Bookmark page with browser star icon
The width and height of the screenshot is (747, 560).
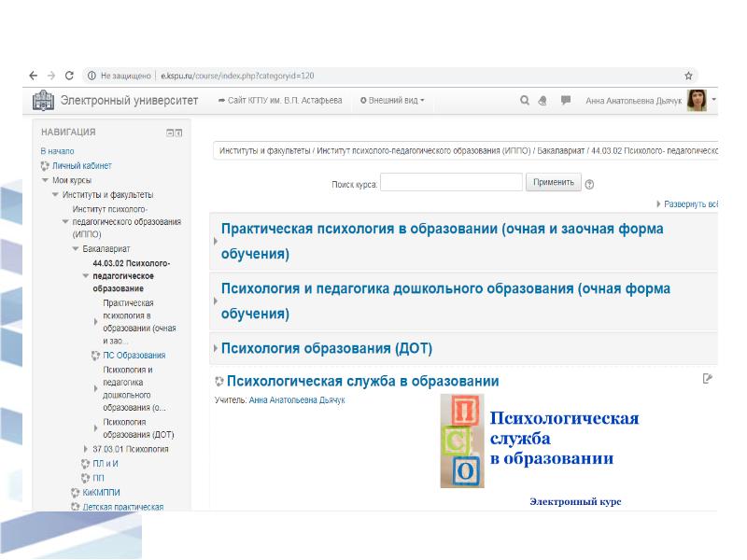point(688,76)
